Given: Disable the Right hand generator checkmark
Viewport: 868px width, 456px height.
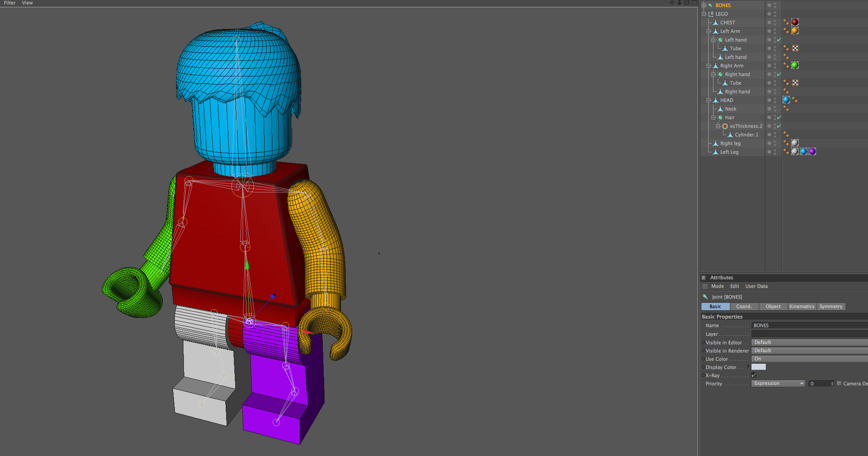Looking at the screenshot, I should [x=779, y=74].
